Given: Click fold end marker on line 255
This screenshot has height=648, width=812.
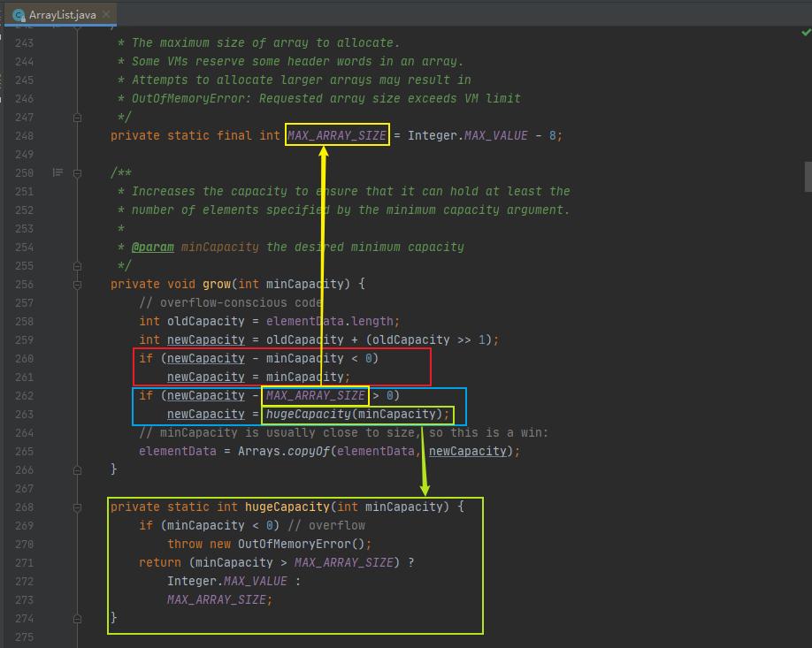Looking at the screenshot, I should coord(77,265).
